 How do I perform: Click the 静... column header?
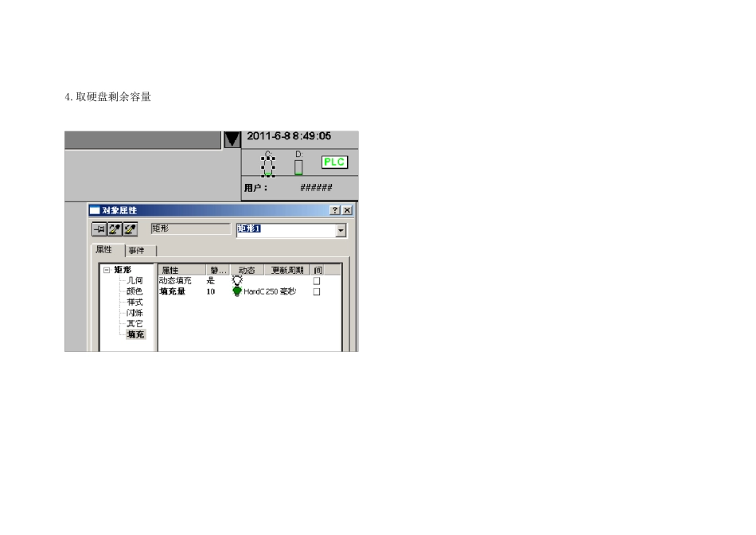tap(218, 270)
